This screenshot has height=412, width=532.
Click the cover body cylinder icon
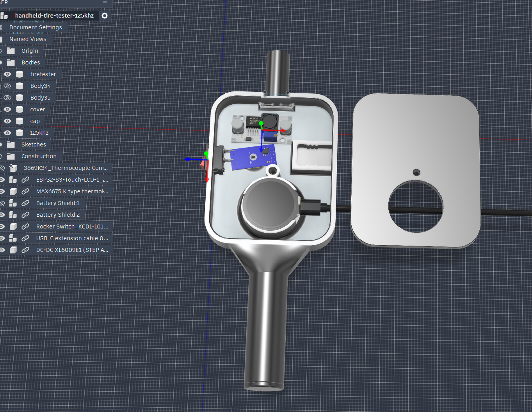click(x=20, y=109)
